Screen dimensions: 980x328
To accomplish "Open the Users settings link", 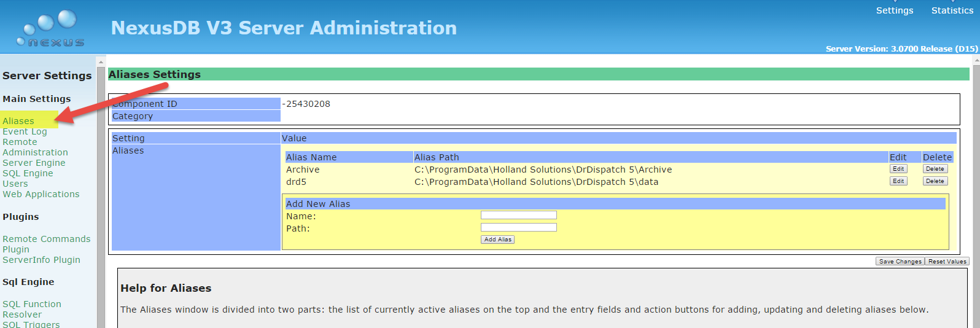I will click(x=15, y=184).
